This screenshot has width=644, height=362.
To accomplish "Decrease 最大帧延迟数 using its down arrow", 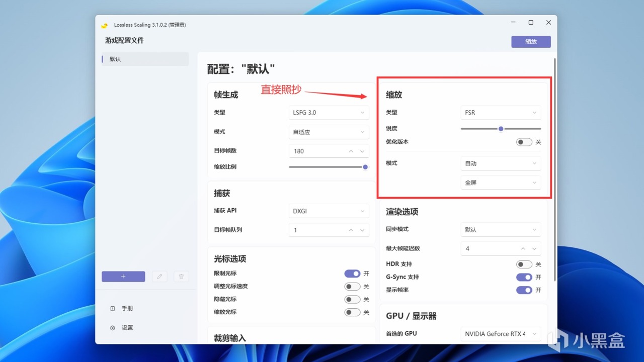I will 534,249.
